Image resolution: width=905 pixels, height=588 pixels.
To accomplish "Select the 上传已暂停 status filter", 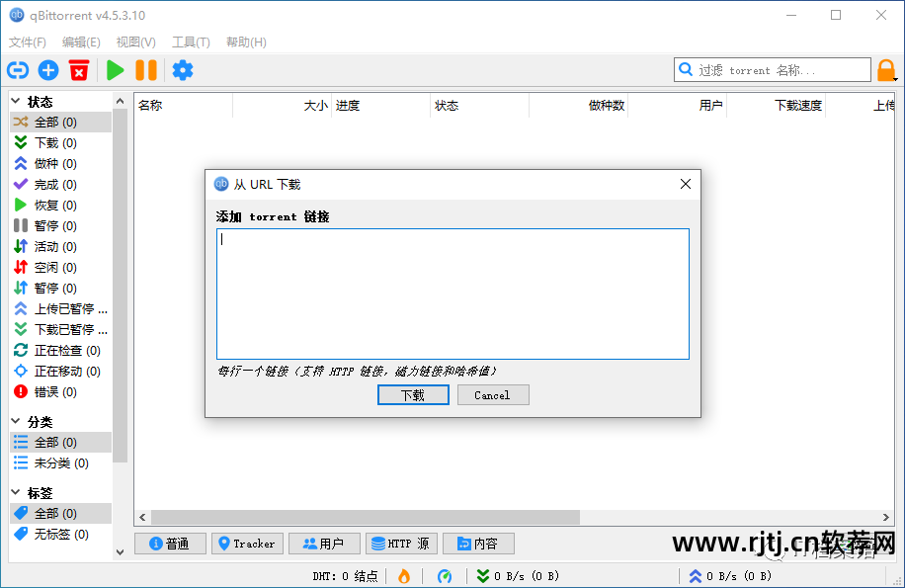I will click(60, 309).
